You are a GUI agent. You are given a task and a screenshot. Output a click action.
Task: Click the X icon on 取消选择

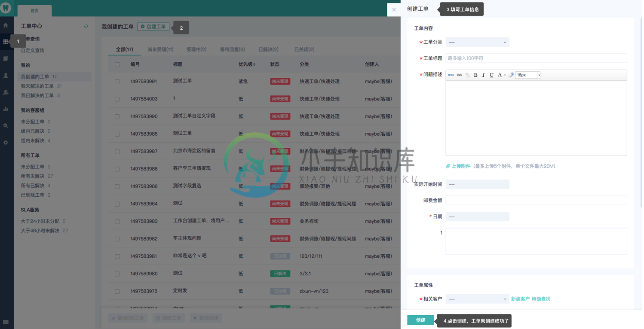195,318
